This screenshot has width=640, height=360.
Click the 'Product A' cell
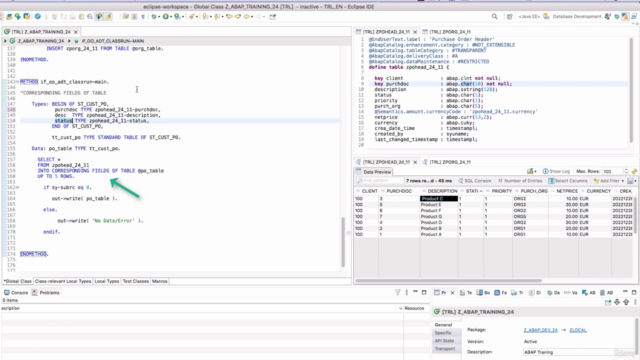coord(439,234)
